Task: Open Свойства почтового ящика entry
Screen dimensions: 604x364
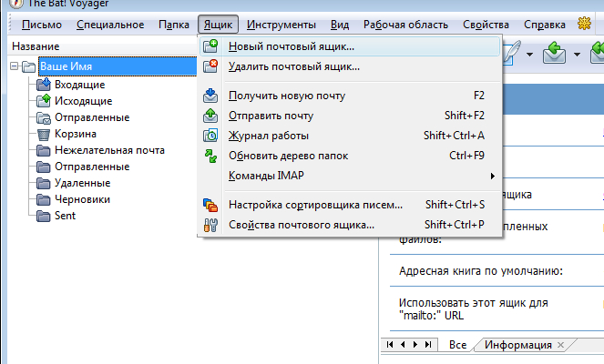Action: 350,225
